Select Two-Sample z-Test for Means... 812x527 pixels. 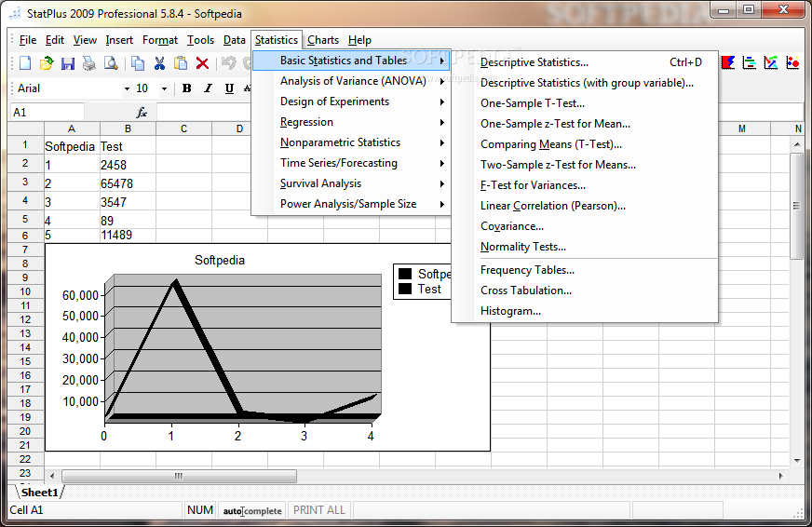585,165
